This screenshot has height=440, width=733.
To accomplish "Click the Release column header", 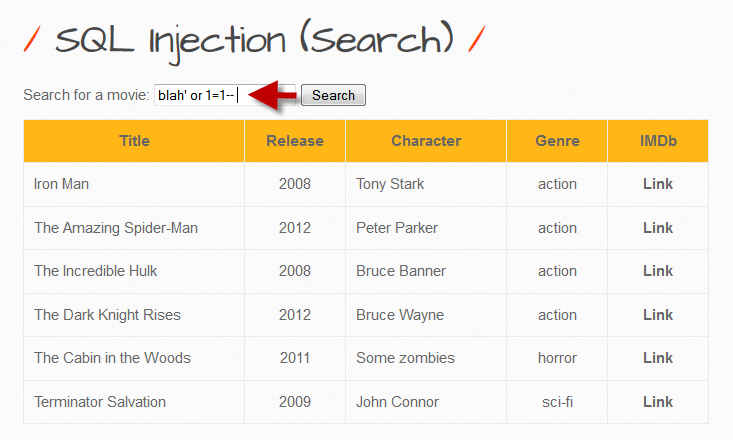I will [295, 141].
